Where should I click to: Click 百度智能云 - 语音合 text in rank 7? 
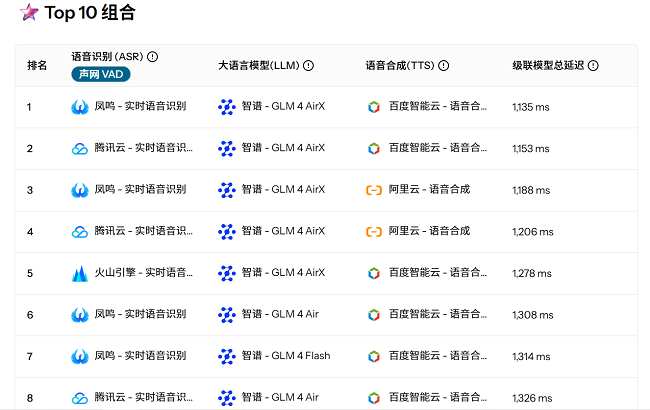(x=438, y=356)
